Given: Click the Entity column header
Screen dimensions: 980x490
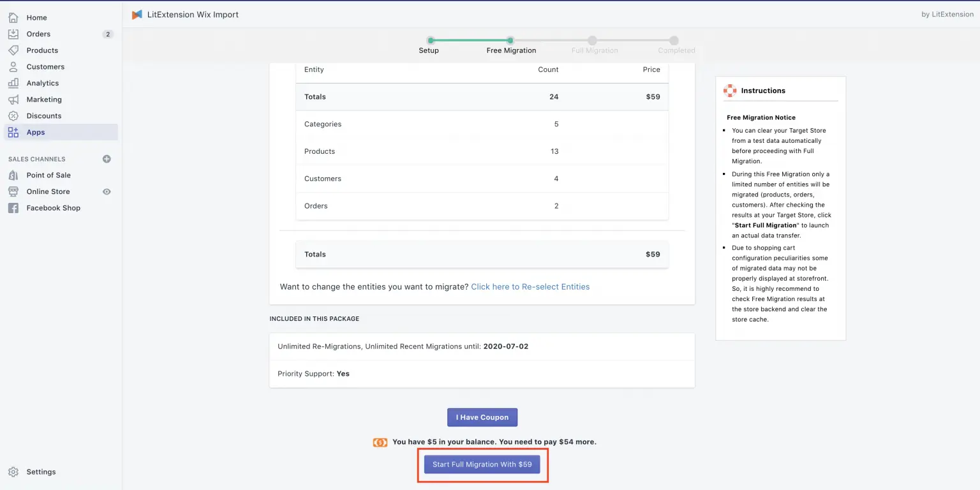Looking at the screenshot, I should 314,70.
